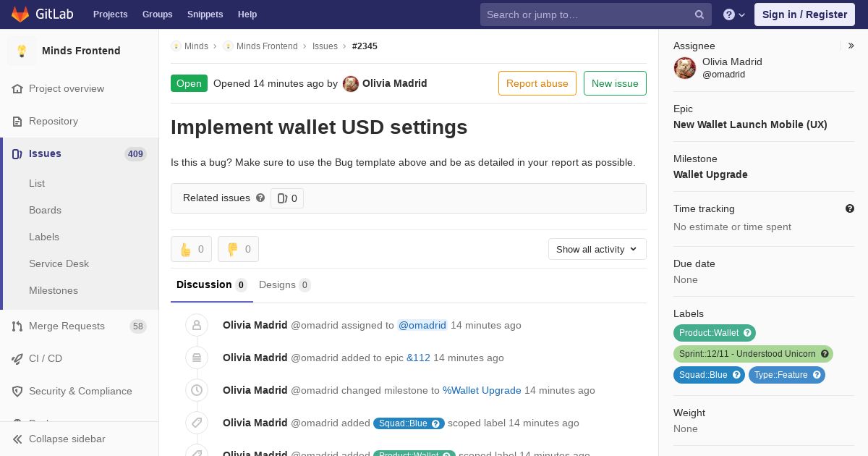Click the Minds Frontend project avatar
868x456 pixels.
(22, 51)
